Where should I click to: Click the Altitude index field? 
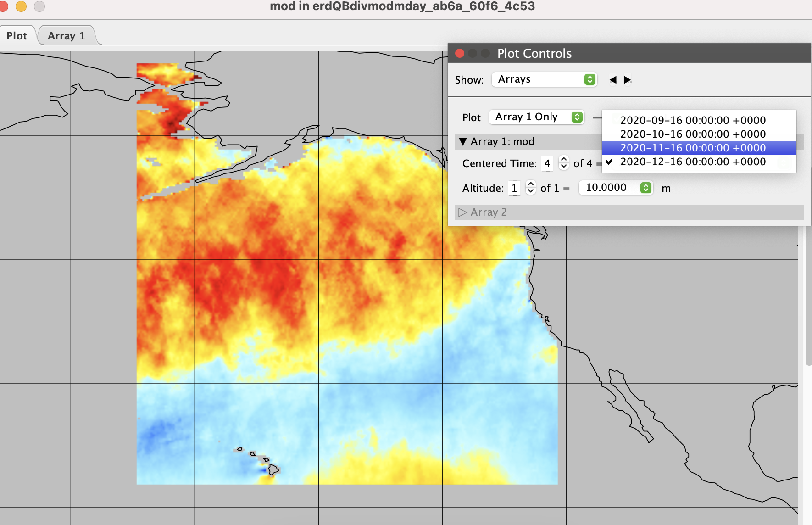pos(514,188)
